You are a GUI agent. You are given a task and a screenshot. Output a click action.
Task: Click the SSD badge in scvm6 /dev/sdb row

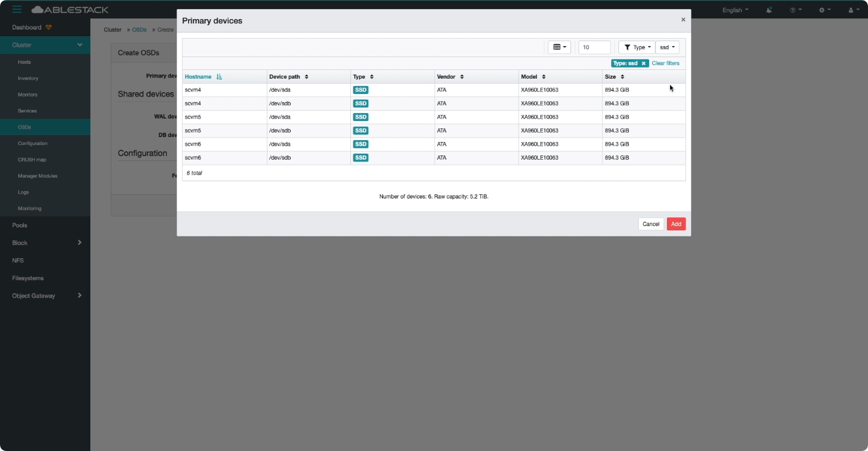click(361, 157)
